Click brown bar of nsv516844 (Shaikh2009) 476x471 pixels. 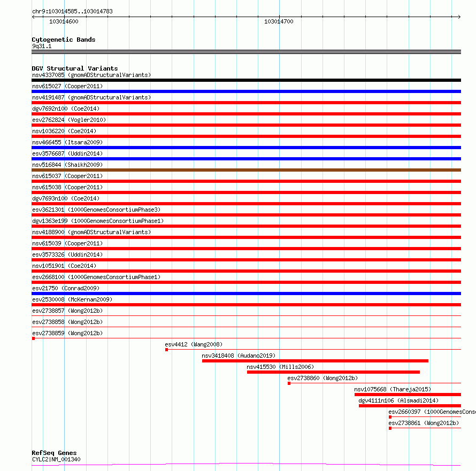tap(246, 170)
